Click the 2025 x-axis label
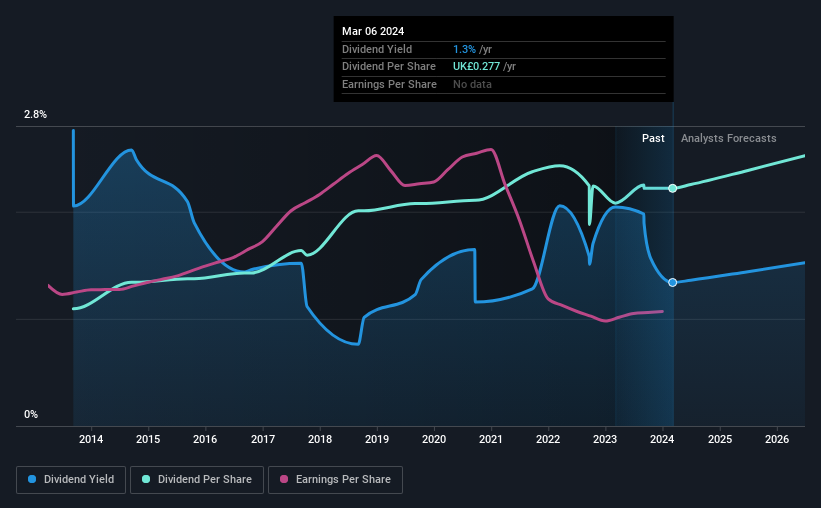821x508 pixels. click(x=720, y=439)
